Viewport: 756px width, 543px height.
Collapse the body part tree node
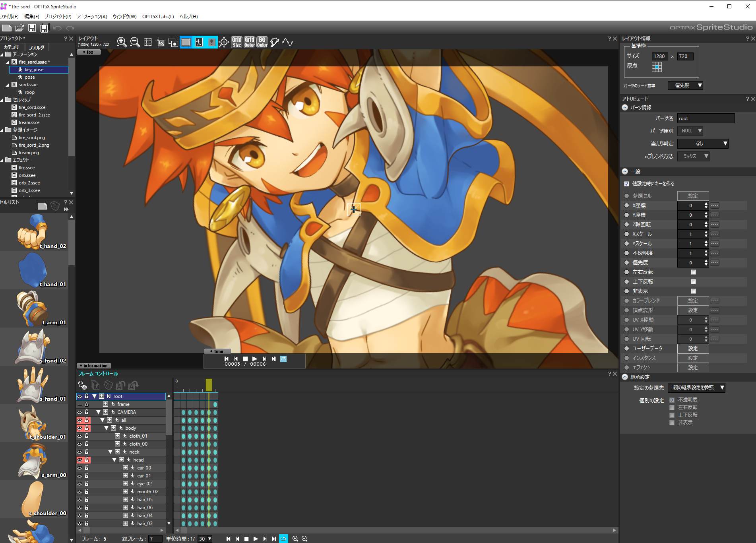coord(106,428)
